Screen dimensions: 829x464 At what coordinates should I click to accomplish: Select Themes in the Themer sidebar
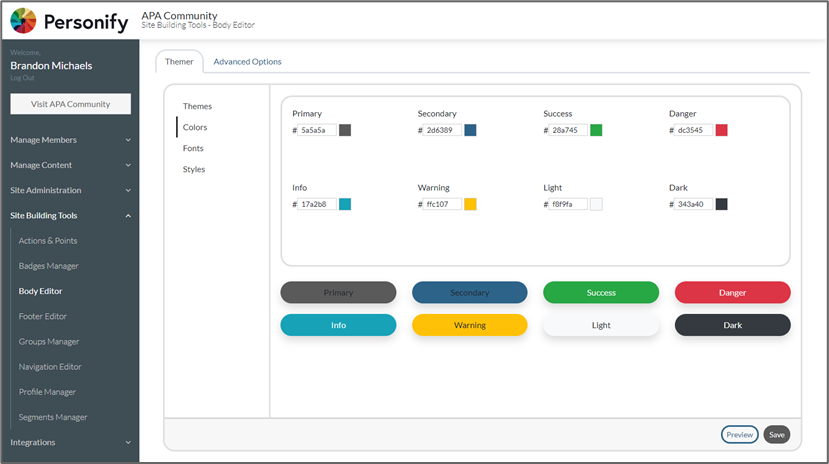pos(197,106)
